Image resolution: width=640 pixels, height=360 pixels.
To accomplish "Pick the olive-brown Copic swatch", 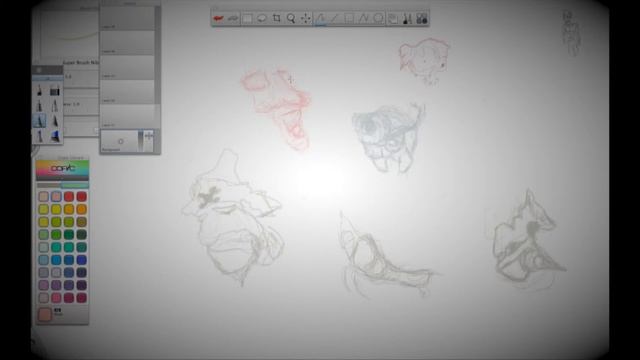I will 81,222.
